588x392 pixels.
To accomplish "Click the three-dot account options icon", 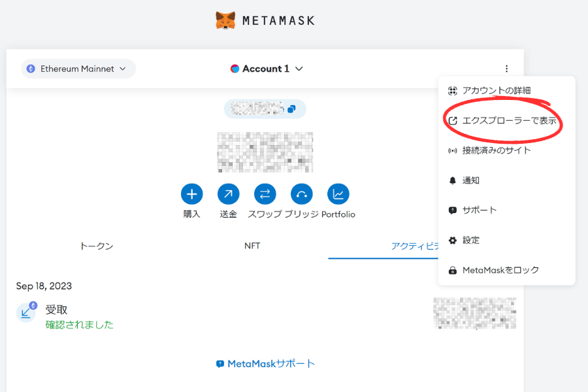I will (x=506, y=69).
